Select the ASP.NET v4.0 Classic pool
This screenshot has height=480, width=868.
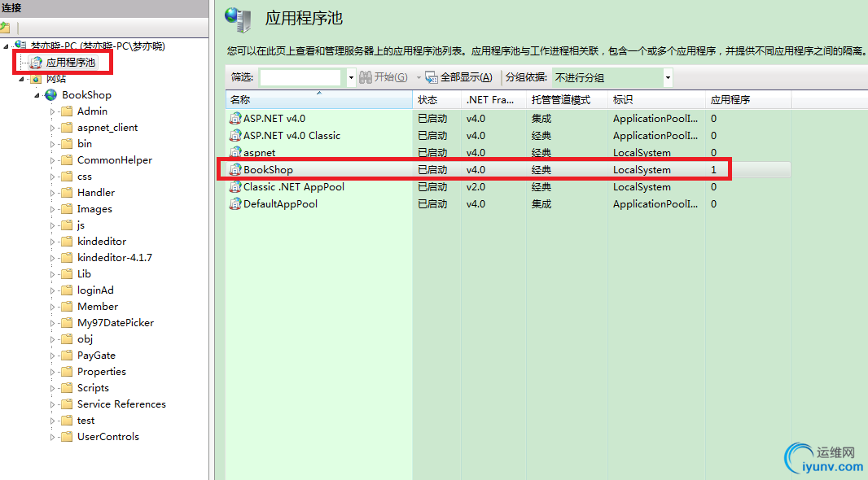(293, 135)
